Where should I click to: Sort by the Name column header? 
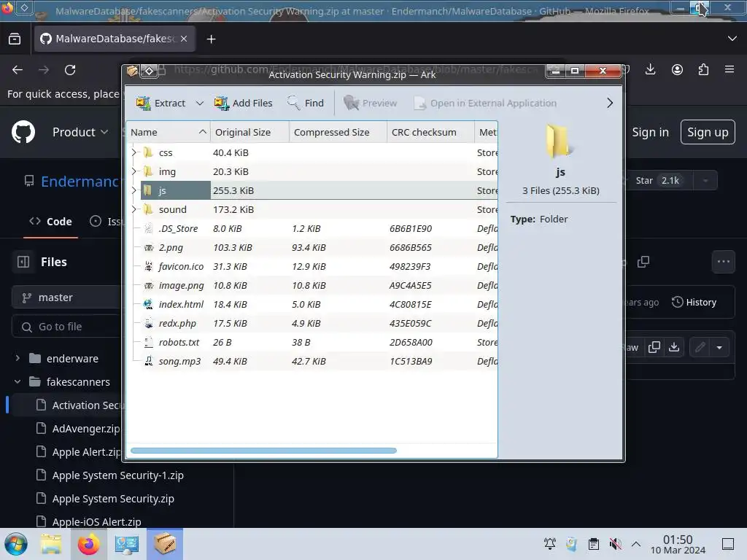tap(169, 132)
